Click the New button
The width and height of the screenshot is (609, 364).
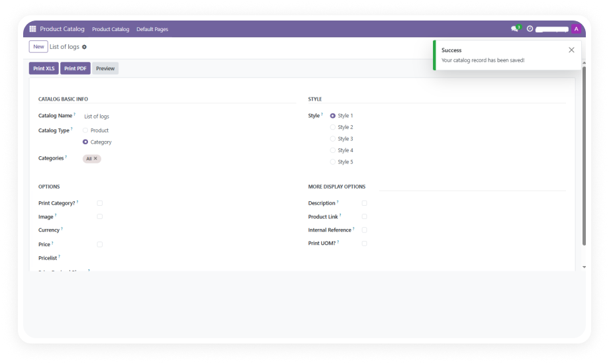(38, 46)
